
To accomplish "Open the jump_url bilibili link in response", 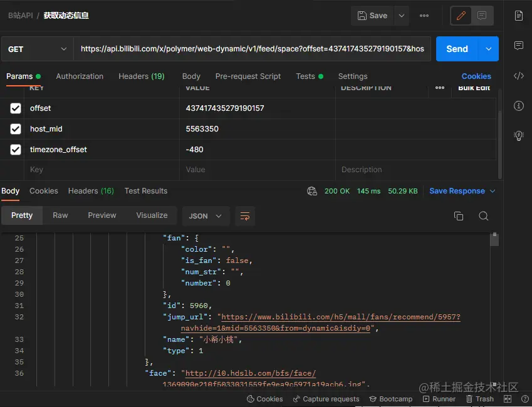I will pos(341,317).
